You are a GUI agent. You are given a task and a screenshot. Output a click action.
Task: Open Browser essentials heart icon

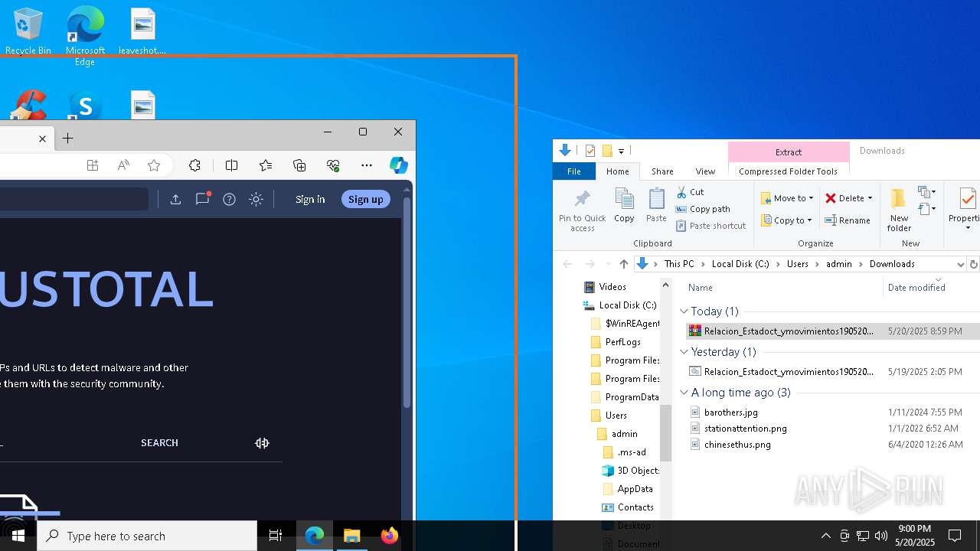pyautogui.click(x=333, y=165)
